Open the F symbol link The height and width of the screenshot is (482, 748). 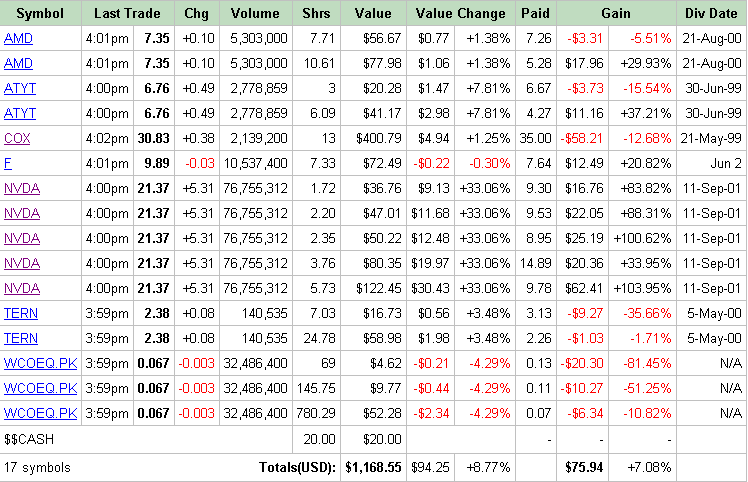tap(8, 163)
